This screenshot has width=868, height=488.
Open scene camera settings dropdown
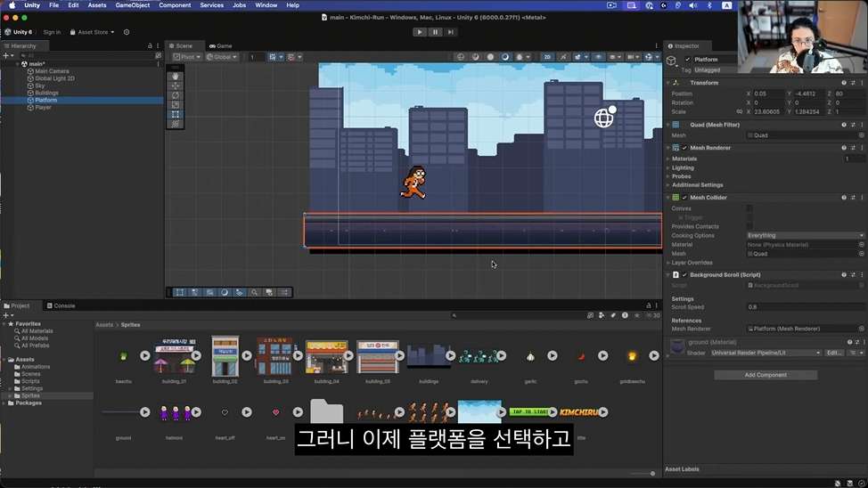[634, 57]
